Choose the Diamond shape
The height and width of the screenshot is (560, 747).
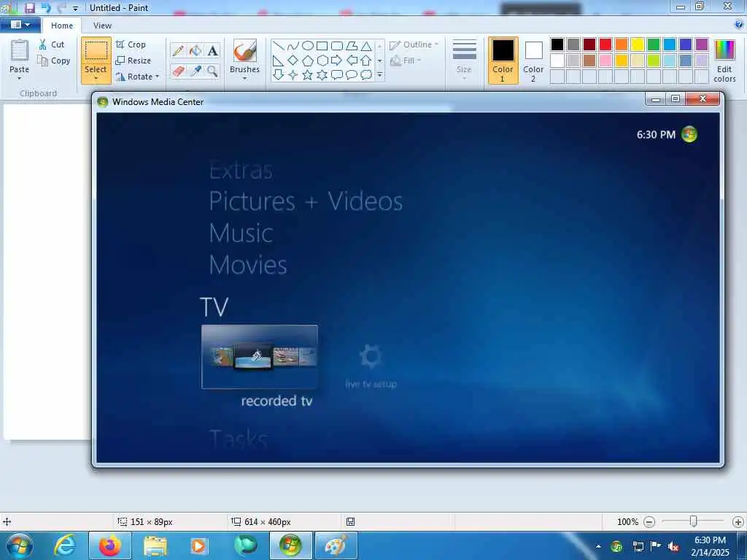click(293, 61)
